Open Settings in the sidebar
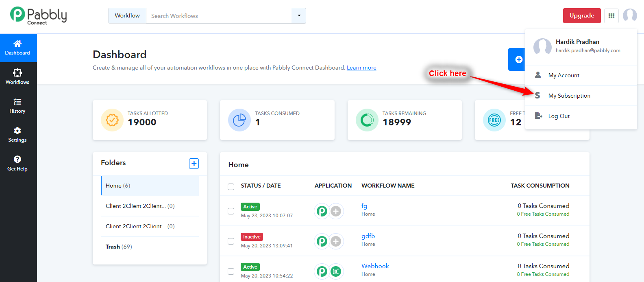The width and height of the screenshot is (644, 282). (17, 134)
